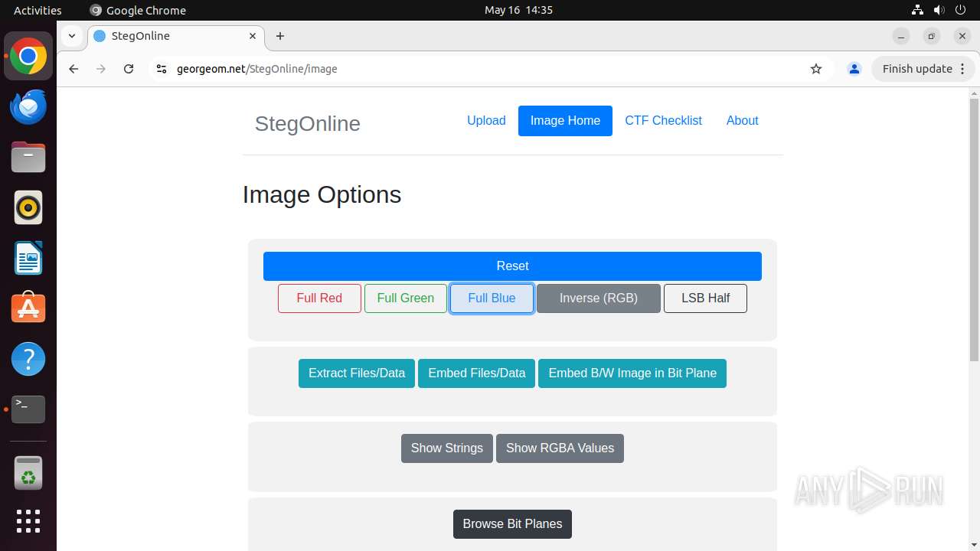Go back in browser history
The height and width of the screenshot is (551, 980).
[x=73, y=69]
